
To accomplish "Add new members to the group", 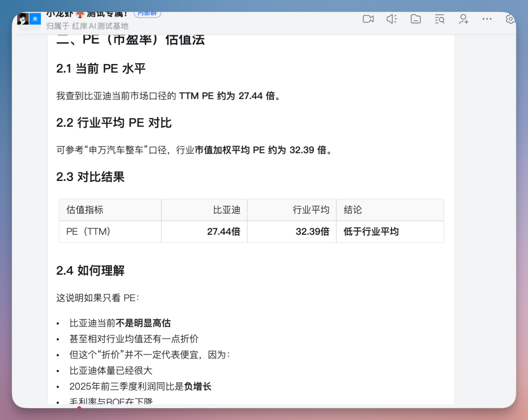I will point(463,19).
